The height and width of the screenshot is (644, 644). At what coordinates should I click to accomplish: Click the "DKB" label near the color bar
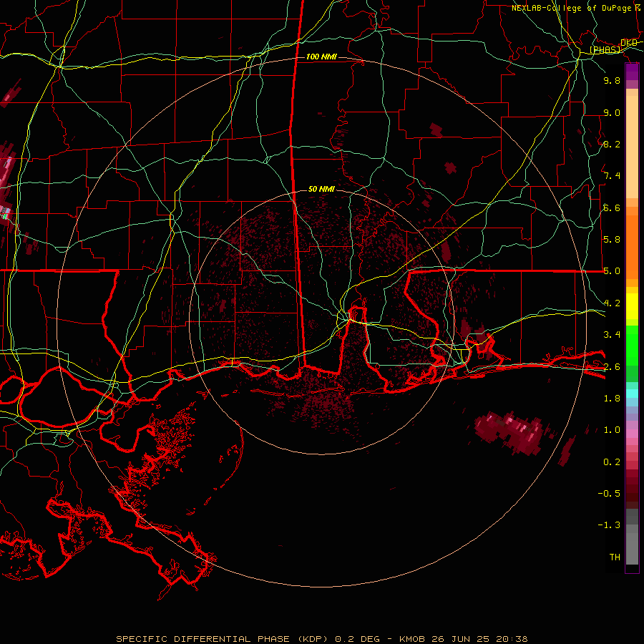tap(629, 43)
